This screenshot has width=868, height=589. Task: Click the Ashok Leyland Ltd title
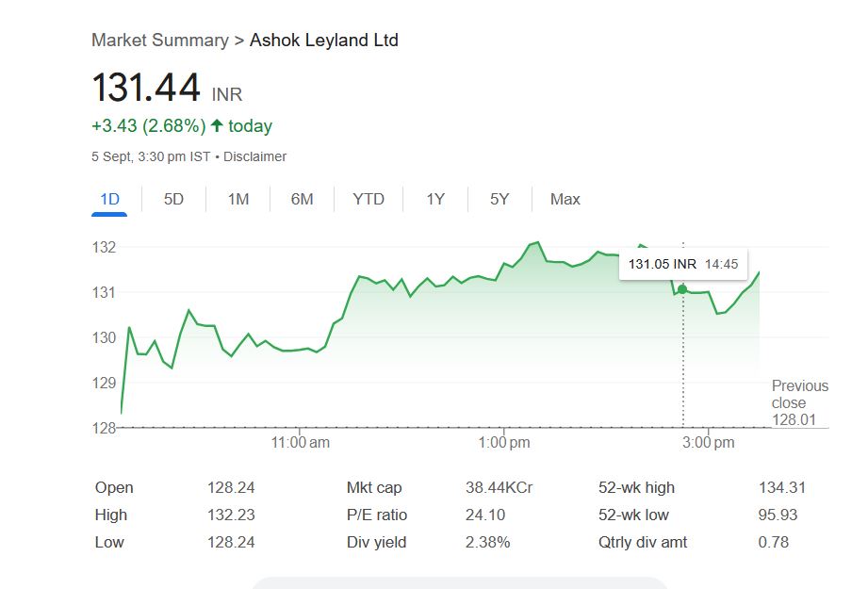point(324,41)
